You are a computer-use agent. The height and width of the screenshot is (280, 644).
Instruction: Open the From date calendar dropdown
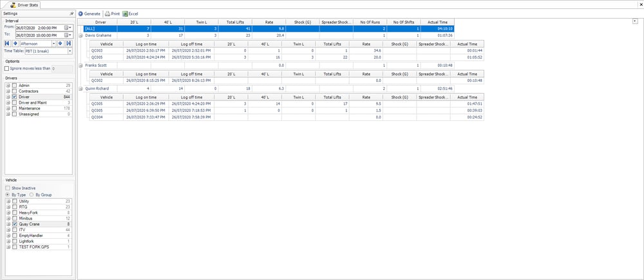coord(68,28)
